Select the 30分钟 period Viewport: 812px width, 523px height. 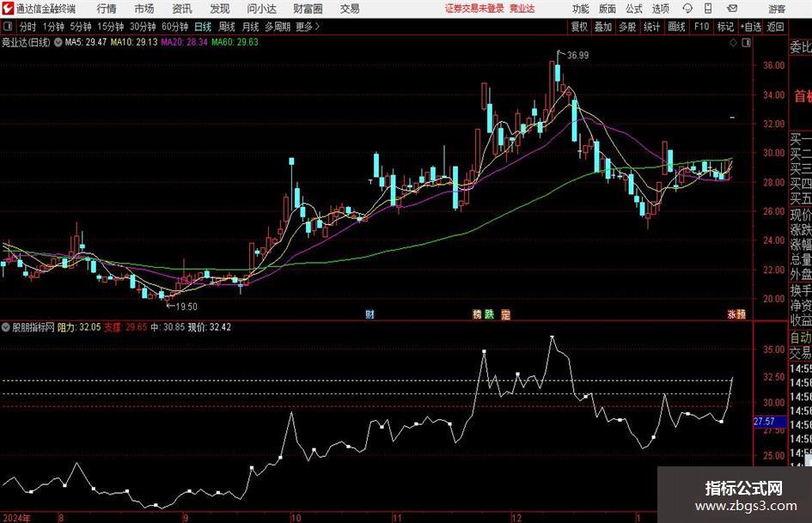pos(143,27)
